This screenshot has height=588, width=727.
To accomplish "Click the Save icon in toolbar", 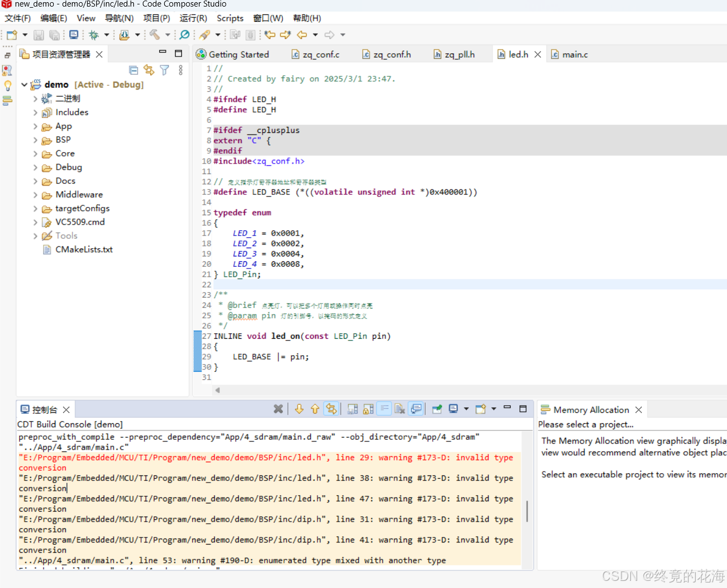I will click(x=38, y=35).
